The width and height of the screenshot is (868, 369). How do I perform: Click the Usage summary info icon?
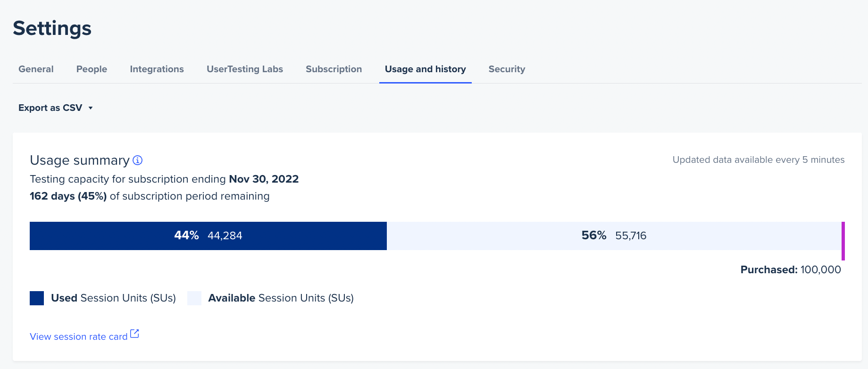tap(138, 160)
